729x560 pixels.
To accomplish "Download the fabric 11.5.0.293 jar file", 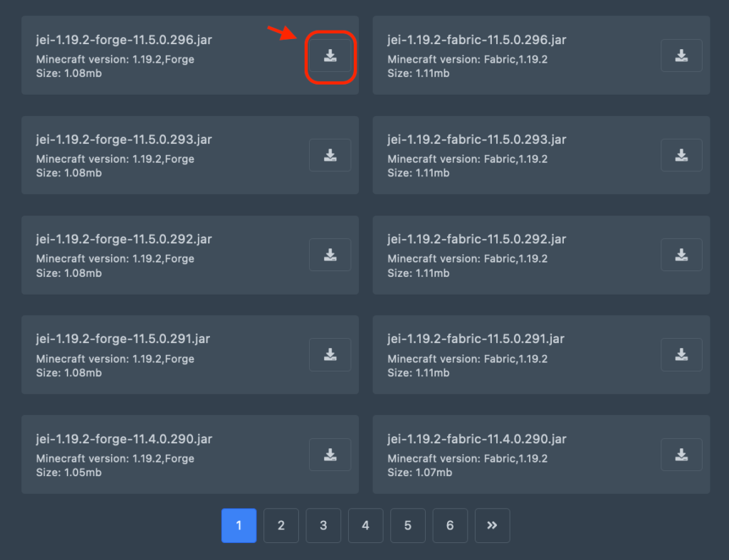I will [x=681, y=155].
